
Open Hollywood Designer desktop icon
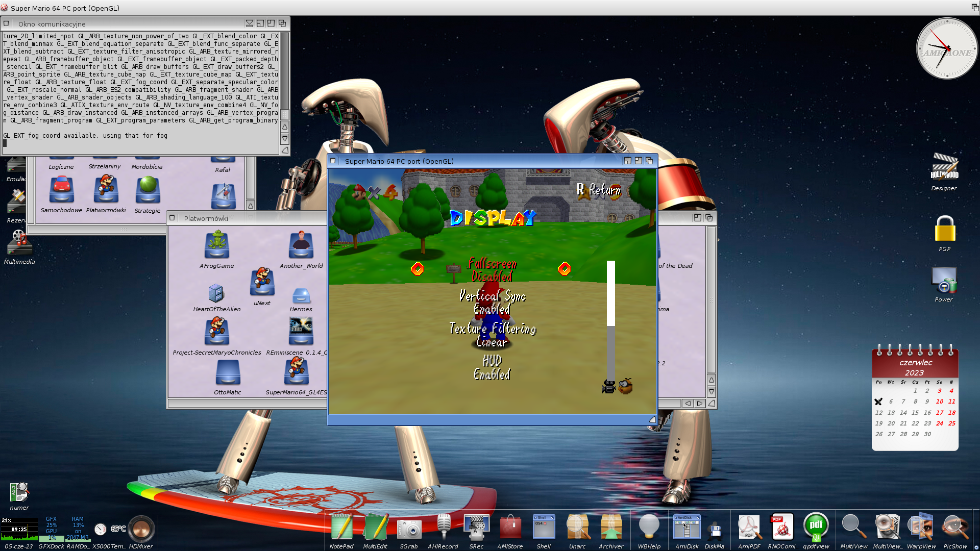[x=944, y=167]
